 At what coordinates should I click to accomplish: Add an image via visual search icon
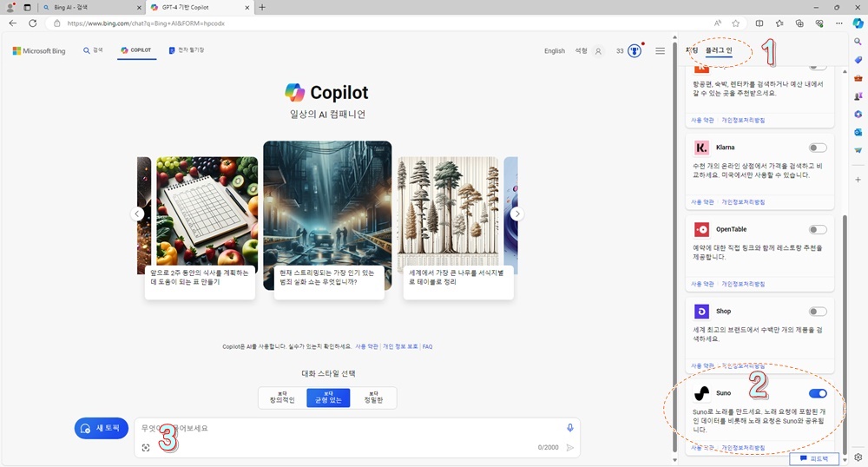click(x=146, y=448)
